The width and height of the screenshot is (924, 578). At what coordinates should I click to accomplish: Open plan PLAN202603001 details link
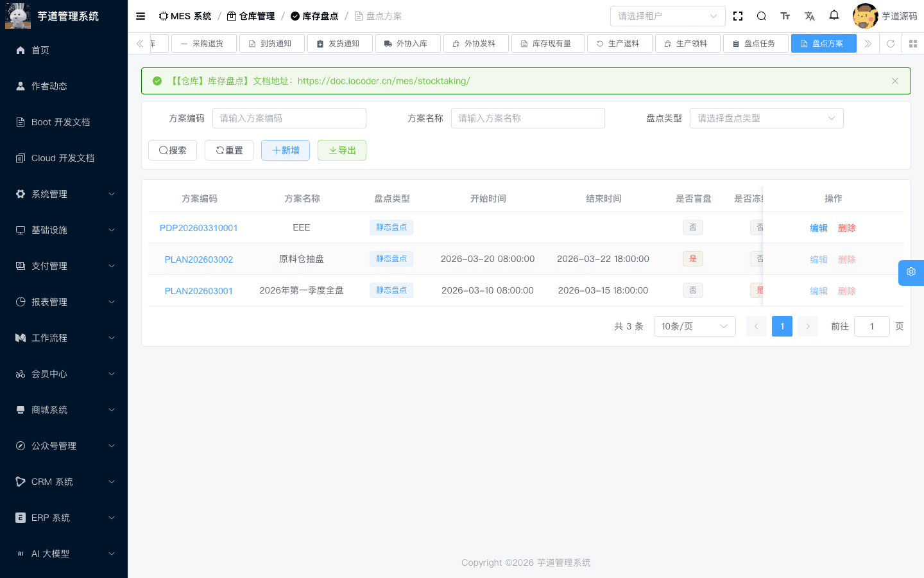click(199, 290)
